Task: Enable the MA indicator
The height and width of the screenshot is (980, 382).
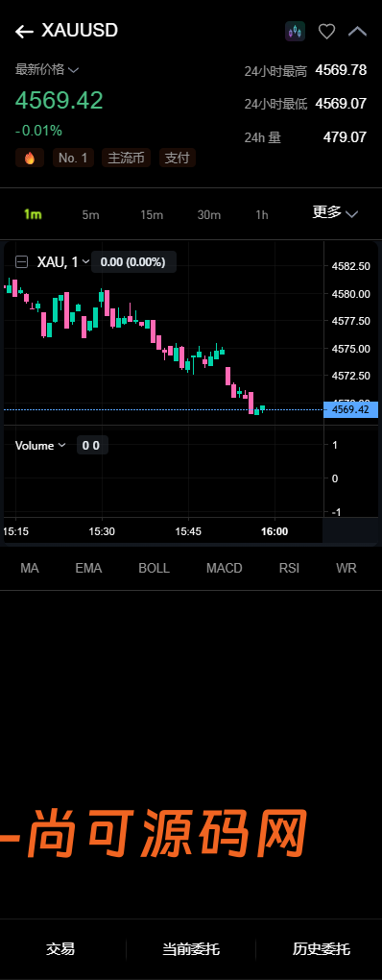Action: point(30,568)
